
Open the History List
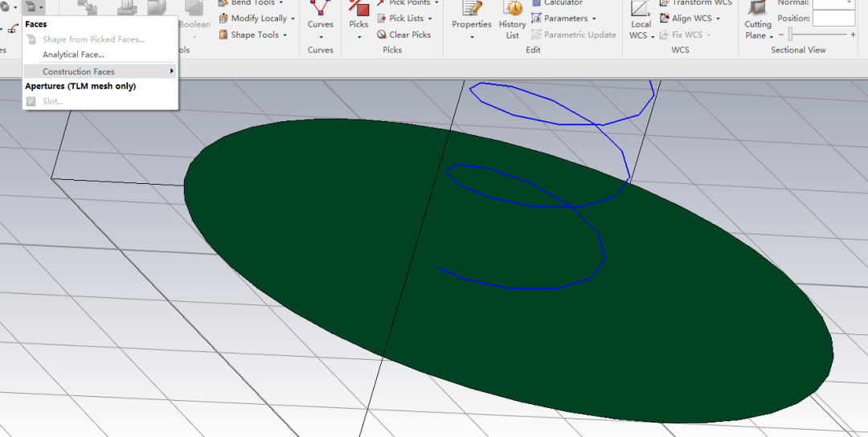click(x=513, y=20)
